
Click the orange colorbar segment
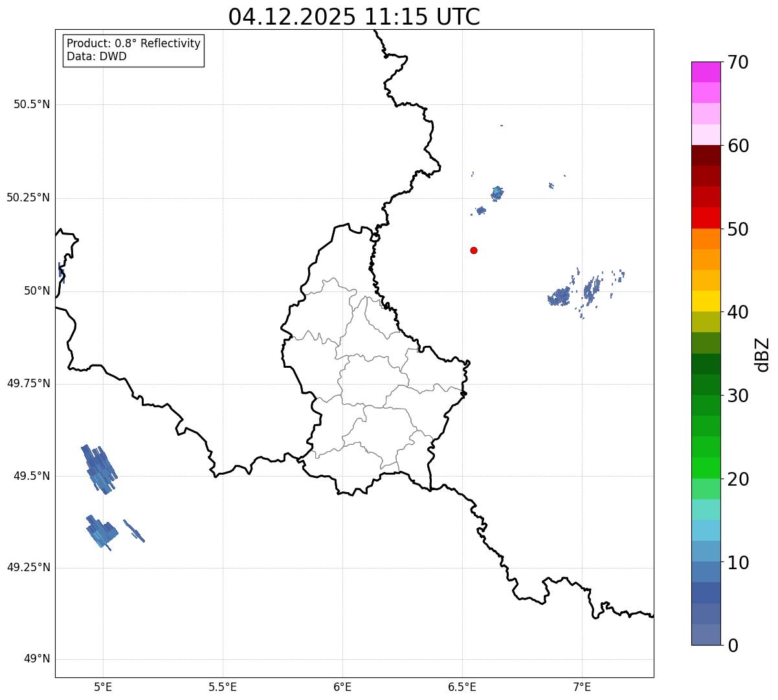706,239
